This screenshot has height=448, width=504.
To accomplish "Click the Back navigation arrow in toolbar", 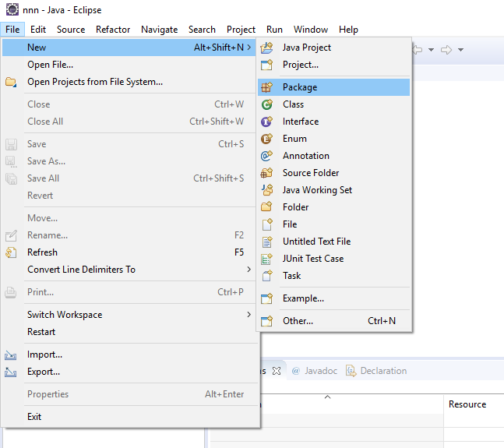I will [x=418, y=50].
